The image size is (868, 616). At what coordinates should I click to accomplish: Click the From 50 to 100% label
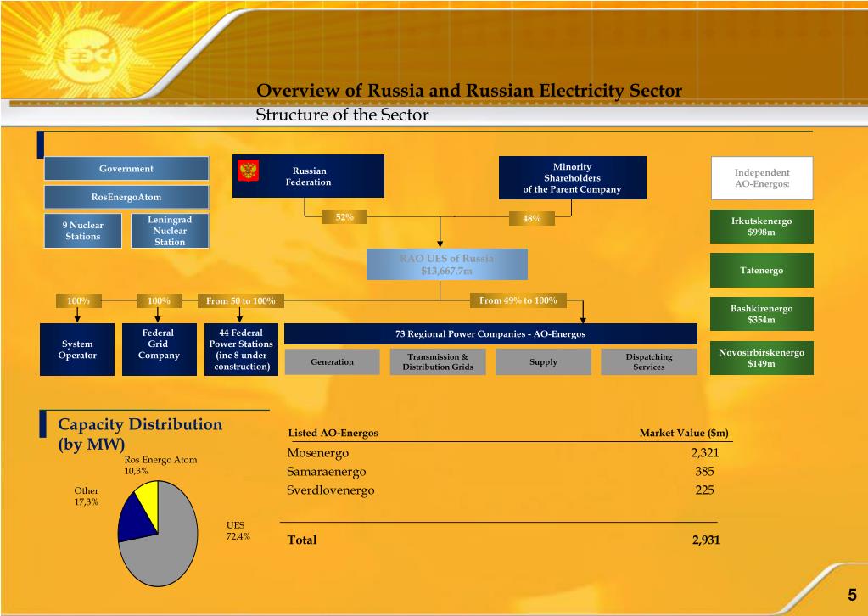pos(241,300)
